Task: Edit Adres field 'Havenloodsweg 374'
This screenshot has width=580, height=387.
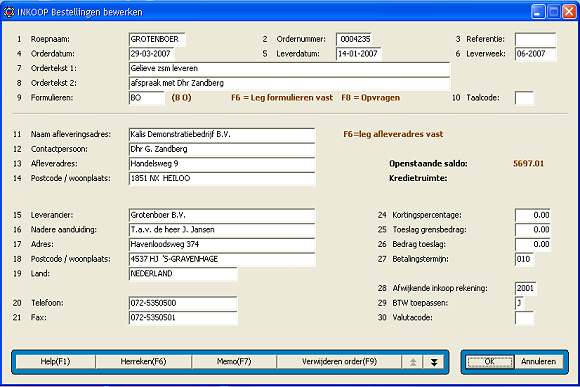Action: coord(222,244)
